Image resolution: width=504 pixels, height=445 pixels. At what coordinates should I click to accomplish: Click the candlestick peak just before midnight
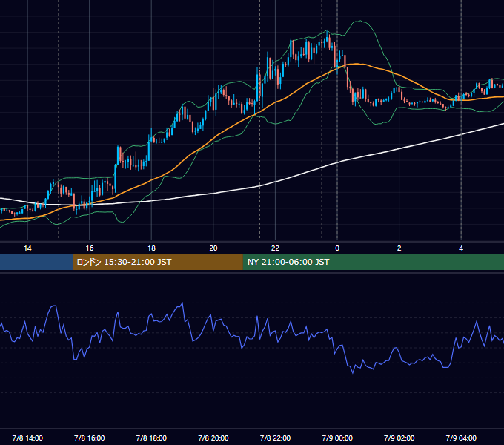(327, 36)
